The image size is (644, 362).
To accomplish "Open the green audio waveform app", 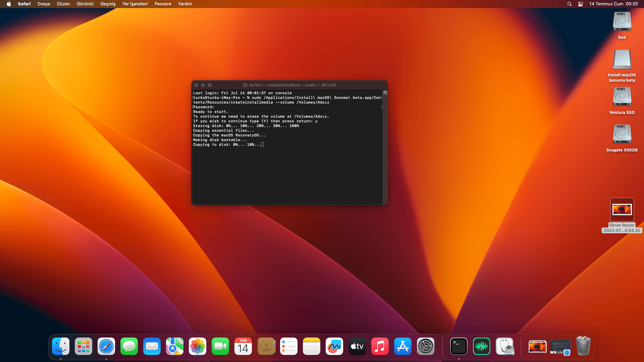I will pos(481,346).
